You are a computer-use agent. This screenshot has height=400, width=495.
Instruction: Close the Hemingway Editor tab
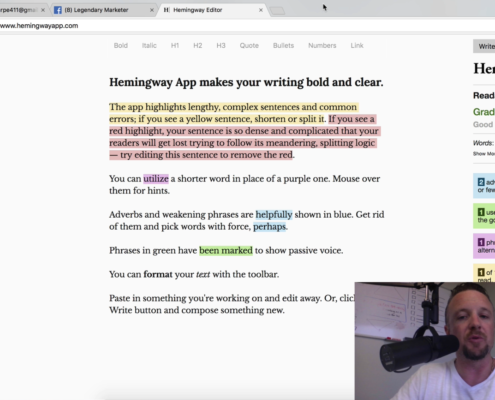point(261,10)
